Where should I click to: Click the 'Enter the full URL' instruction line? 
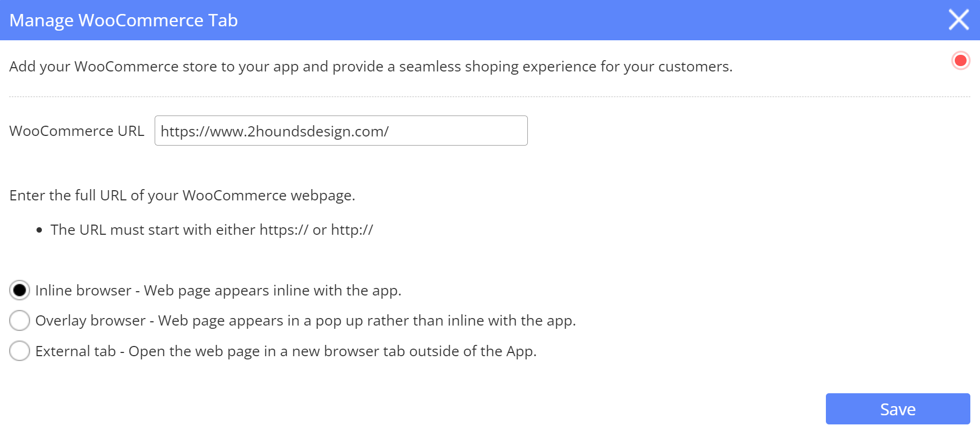click(x=182, y=196)
